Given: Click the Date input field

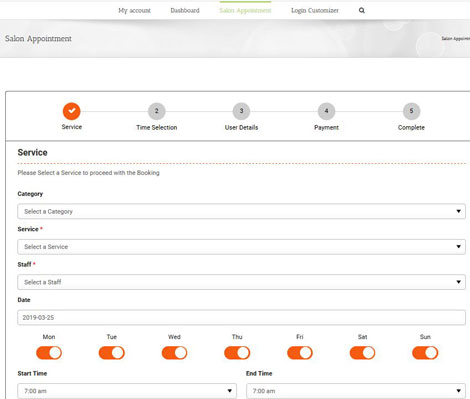Looking at the screenshot, I should tap(241, 317).
